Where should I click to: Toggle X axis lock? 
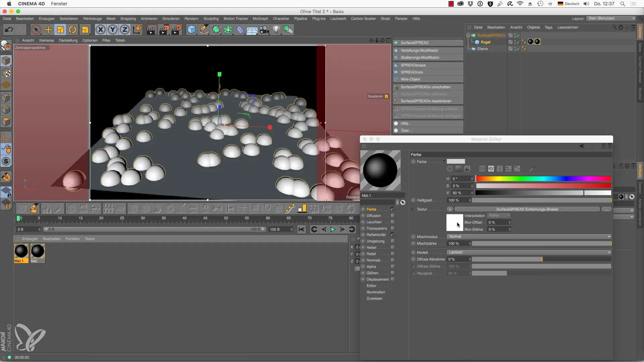click(x=100, y=30)
